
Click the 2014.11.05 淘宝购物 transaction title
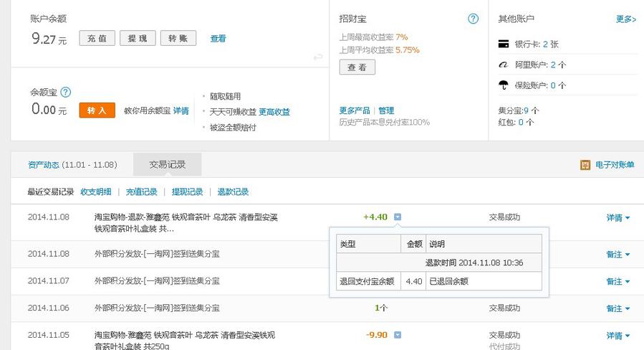click(x=184, y=341)
